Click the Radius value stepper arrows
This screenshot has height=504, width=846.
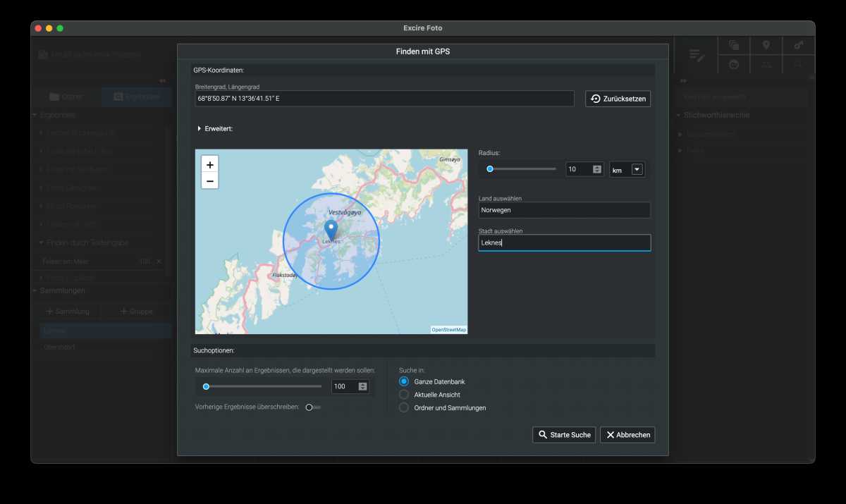coord(597,169)
